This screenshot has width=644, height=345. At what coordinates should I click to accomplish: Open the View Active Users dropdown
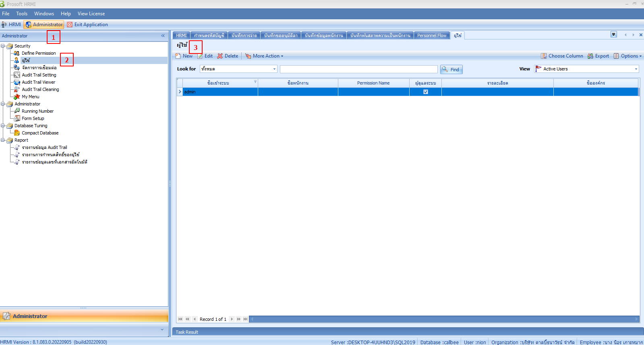[x=636, y=69]
